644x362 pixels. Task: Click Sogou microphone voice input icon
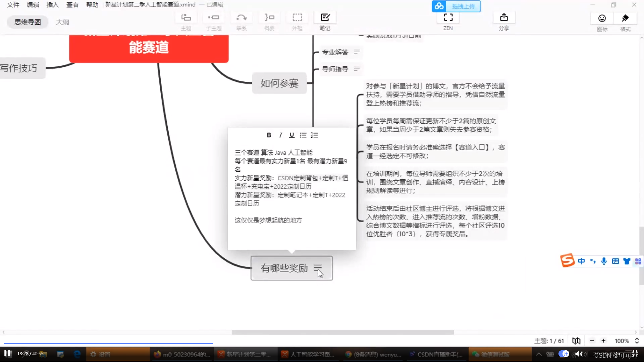pos(604,261)
